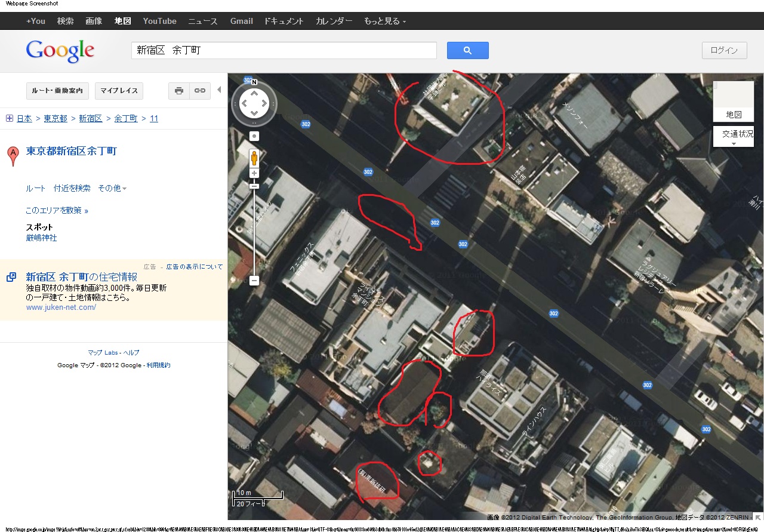Viewport: 764px width, 532px height.
Task: Switch to the 地図 map view thumbnail
Action: (x=734, y=101)
